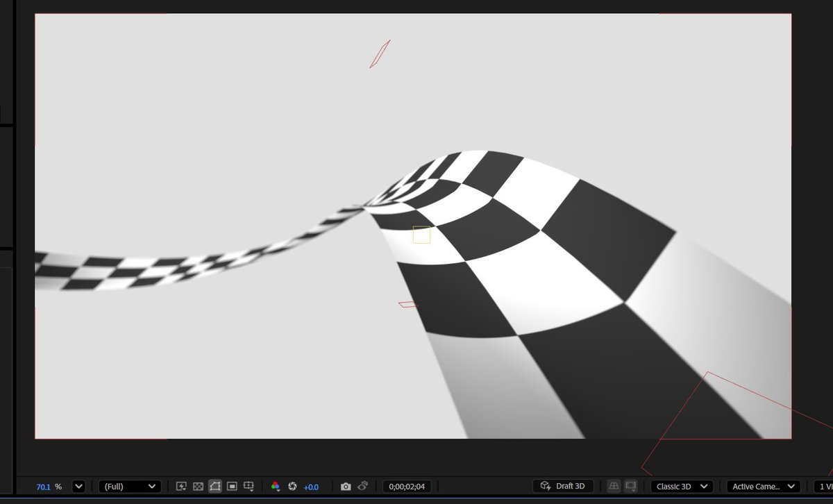Toggle mask and shape path visibility
Viewport: 833px width, 504px height.
[x=215, y=487]
